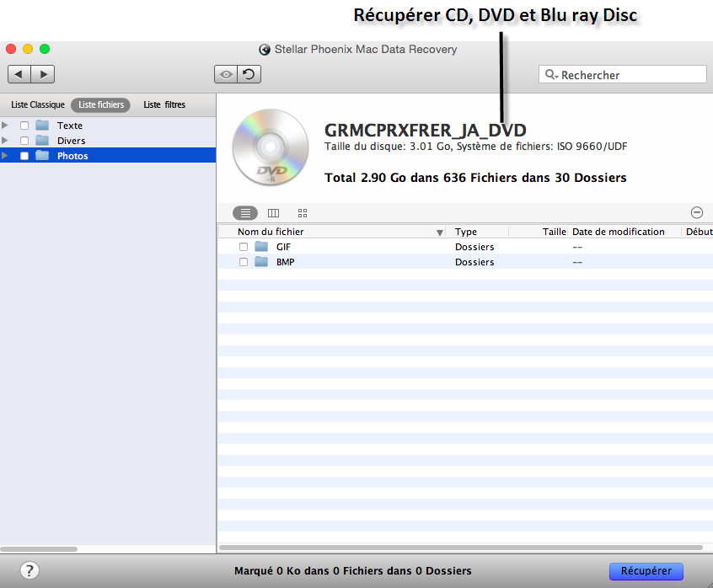Click the sort arrow on Nom du fichier
Viewport: 713px width, 588px height.
point(440,233)
